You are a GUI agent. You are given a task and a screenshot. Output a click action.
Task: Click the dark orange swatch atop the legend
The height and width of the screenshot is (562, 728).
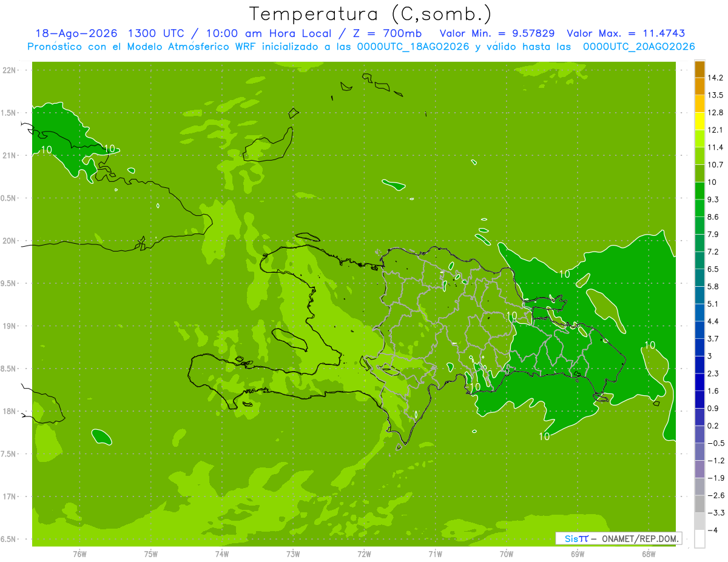699,69
